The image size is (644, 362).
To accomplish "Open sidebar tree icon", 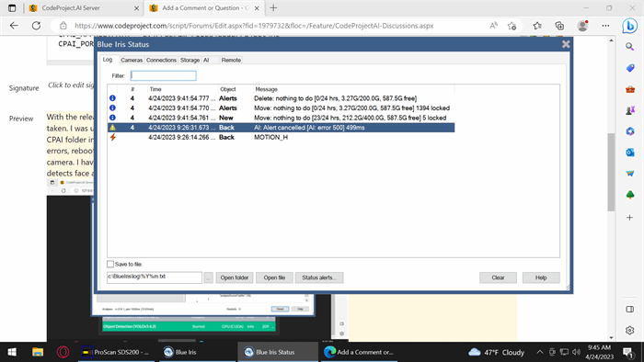I will pyautogui.click(x=629, y=195).
